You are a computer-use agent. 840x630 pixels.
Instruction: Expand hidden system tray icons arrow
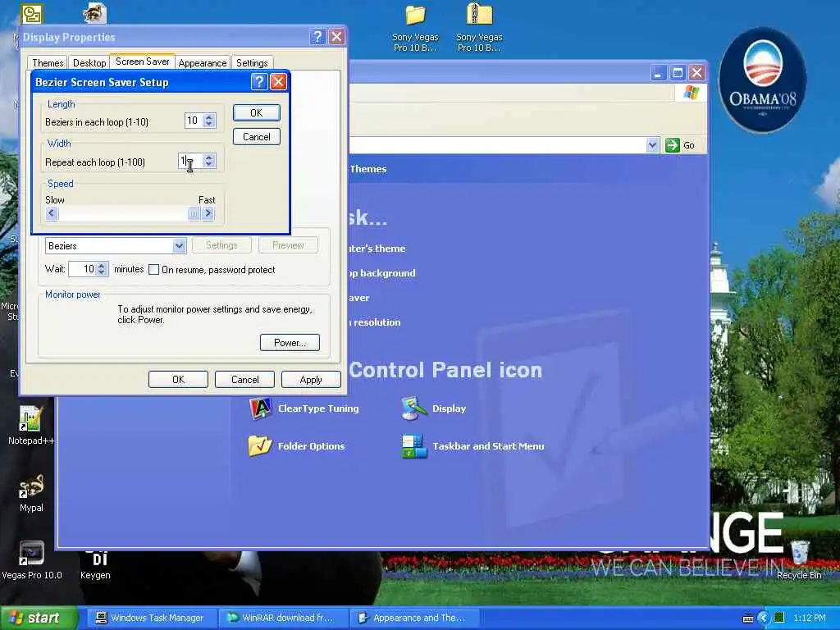tap(764, 619)
